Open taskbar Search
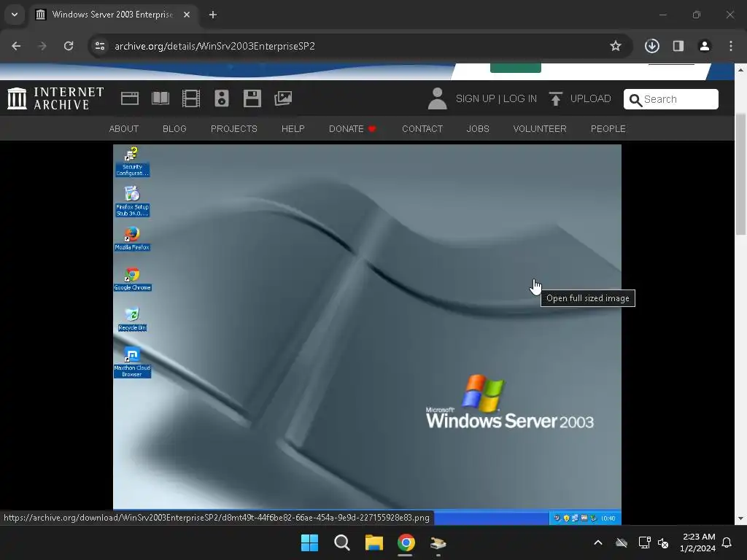The height and width of the screenshot is (560, 747). [x=341, y=542]
